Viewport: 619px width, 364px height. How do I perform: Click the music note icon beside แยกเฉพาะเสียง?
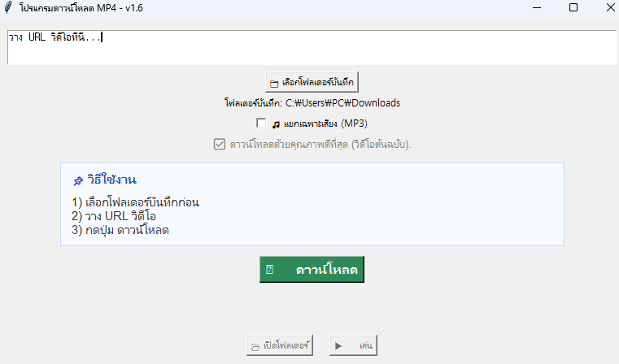pos(276,123)
